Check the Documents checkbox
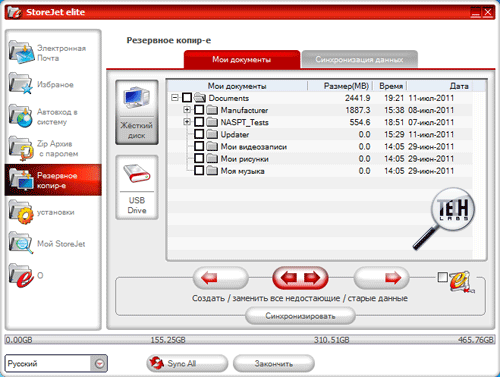 pyautogui.click(x=187, y=98)
